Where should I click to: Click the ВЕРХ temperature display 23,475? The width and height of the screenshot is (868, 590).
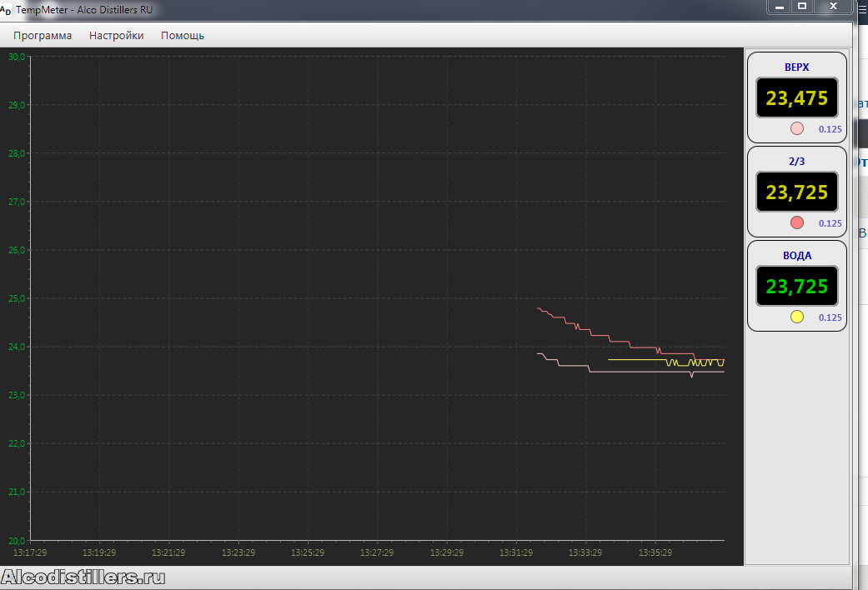pyautogui.click(x=796, y=98)
